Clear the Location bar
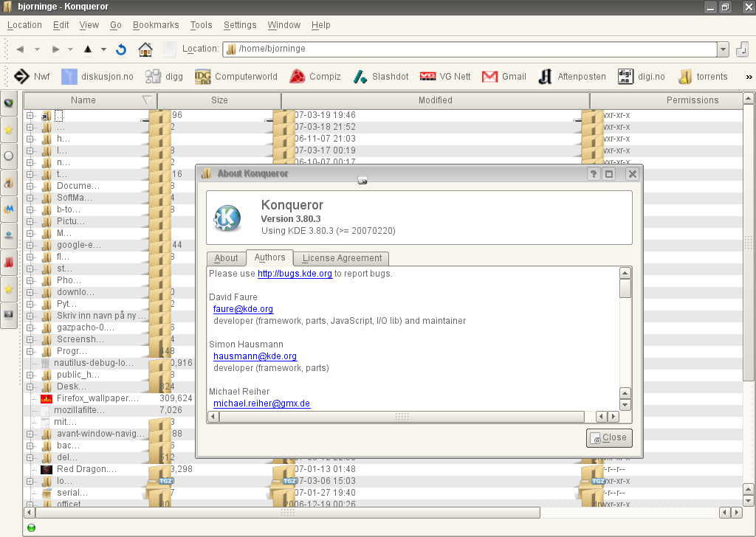Screen dimensions: 756x537 [170, 49]
